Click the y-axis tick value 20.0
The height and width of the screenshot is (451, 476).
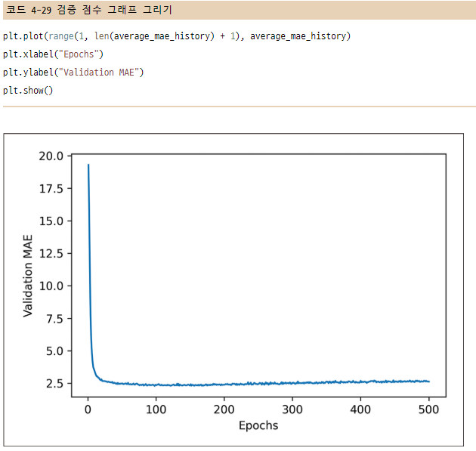coord(51,156)
